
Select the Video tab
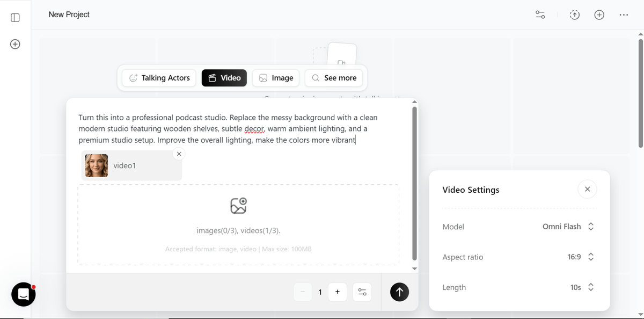[x=224, y=78]
